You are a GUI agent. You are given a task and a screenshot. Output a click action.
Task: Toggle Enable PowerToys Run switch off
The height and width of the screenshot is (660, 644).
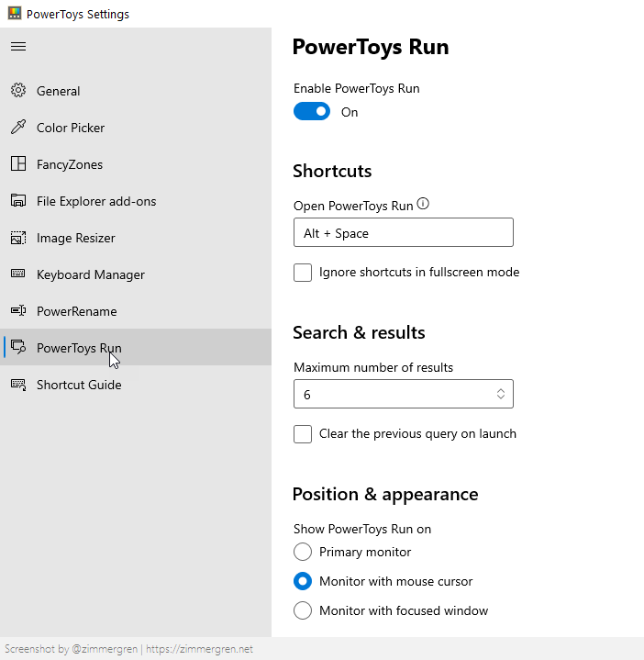pyautogui.click(x=312, y=112)
